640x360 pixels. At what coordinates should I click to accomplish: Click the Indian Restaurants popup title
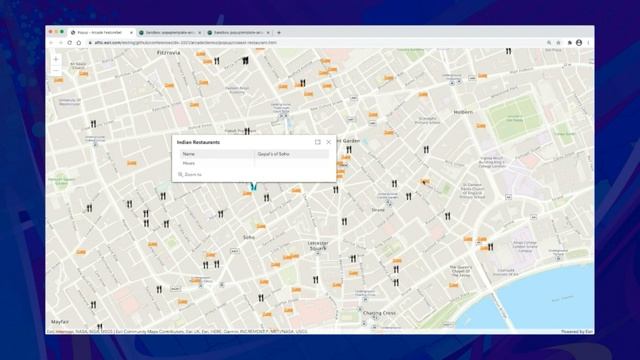tap(198, 142)
